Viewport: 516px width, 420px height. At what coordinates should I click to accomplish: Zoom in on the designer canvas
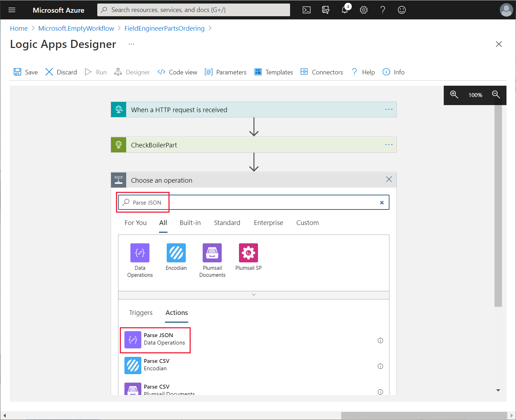454,95
